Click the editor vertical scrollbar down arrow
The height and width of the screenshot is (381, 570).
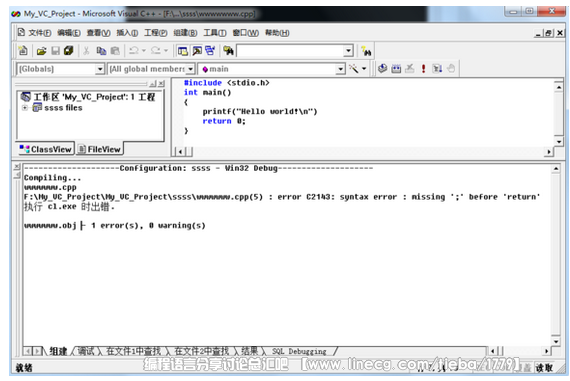point(559,141)
